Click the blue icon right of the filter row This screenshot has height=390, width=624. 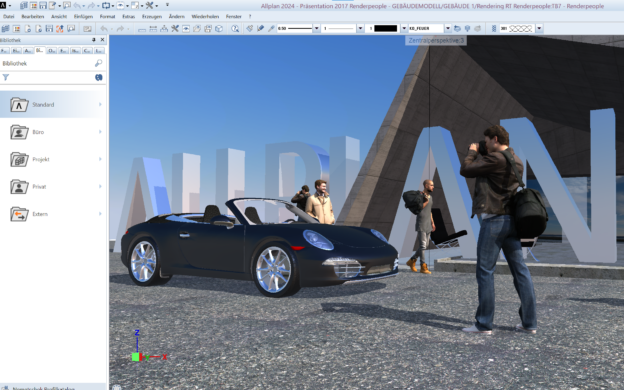point(99,77)
